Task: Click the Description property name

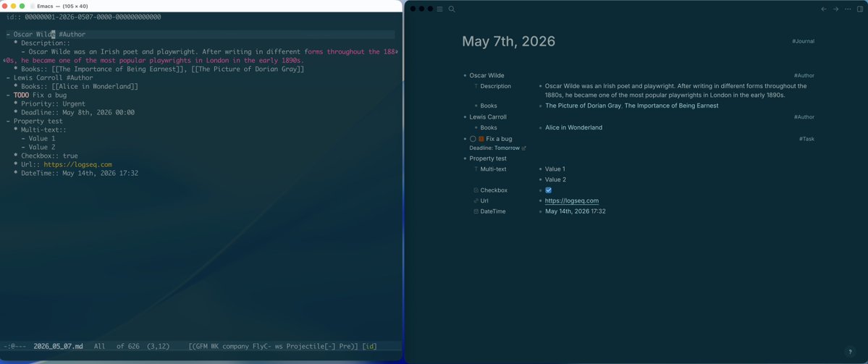Action: (x=495, y=86)
